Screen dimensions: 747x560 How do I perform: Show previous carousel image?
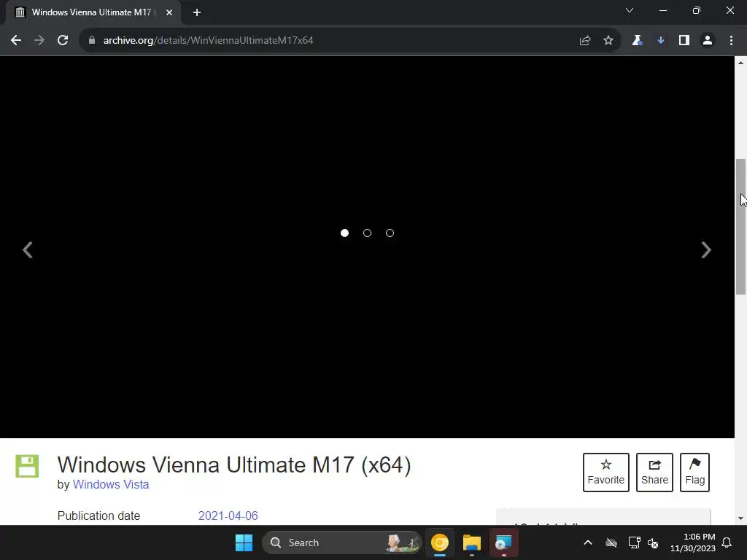[x=28, y=250]
